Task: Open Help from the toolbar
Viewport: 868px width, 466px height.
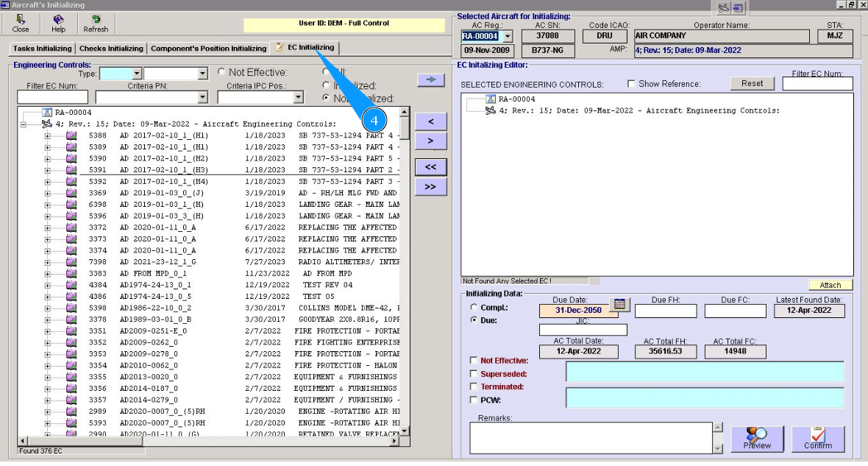Action: click(x=58, y=23)
